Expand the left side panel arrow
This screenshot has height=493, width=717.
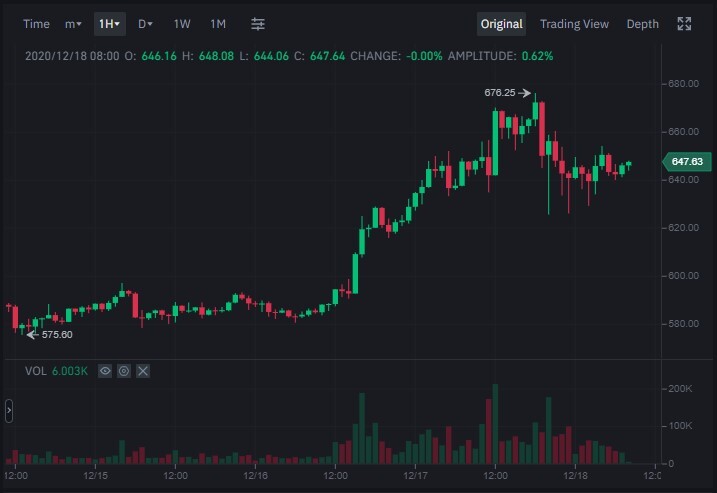(x=9, y=411)
